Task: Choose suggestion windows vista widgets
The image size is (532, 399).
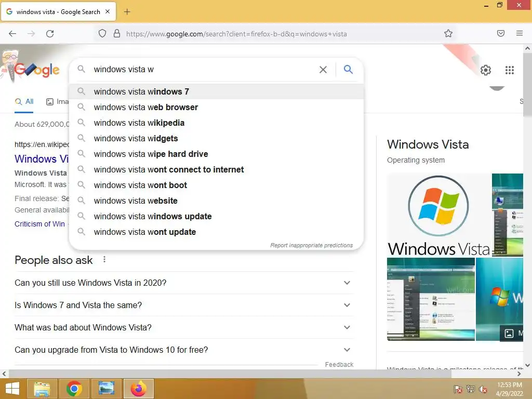Action: pos(216,138)
